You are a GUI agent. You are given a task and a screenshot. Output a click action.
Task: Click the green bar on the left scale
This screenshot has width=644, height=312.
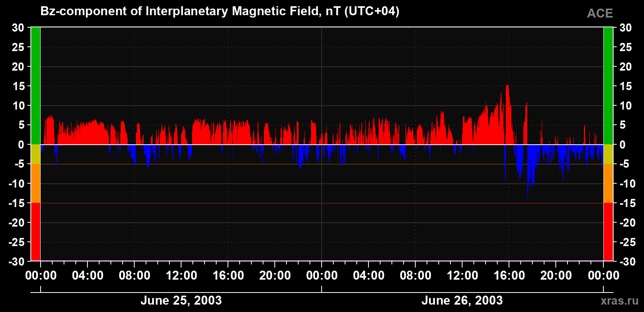36,86
